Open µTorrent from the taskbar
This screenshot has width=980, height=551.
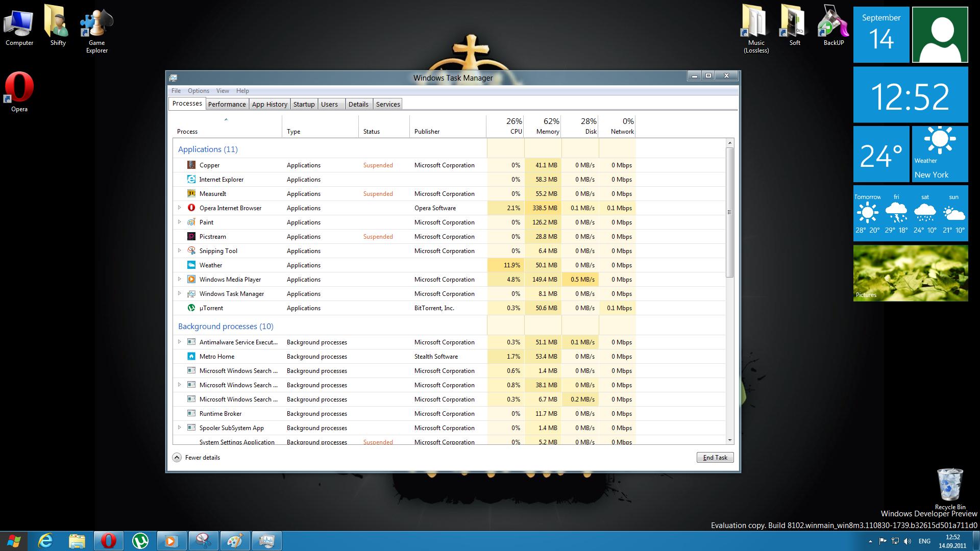pyautogui.click(x=140, y=541)
